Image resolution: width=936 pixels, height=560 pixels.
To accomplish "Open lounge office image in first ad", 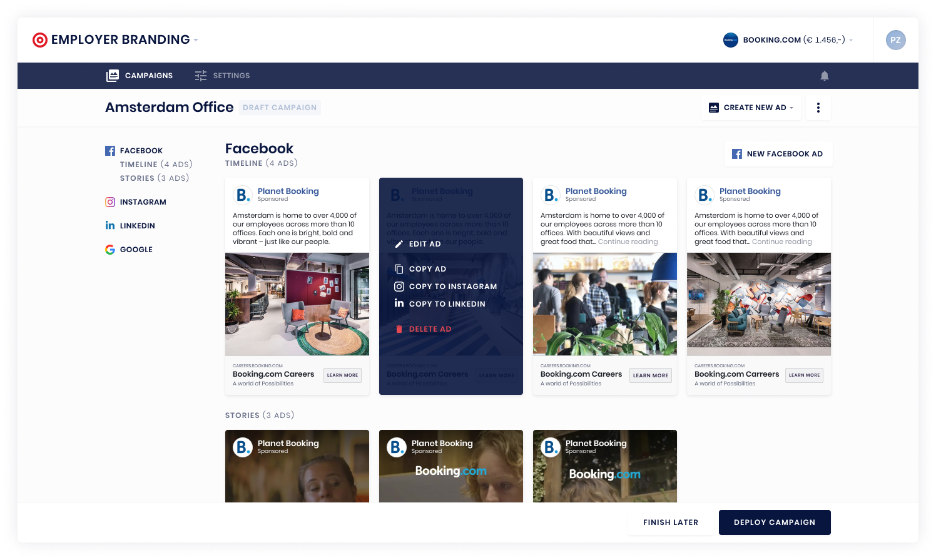I will click(297, 304).
